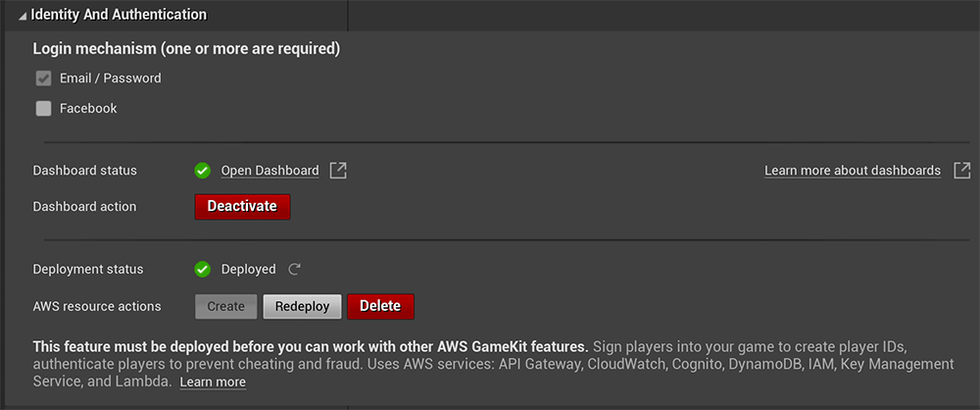This screenshot has height=410, width=980.
Task: Open the Open Dashboard link
Action: (x=270, y=171)
